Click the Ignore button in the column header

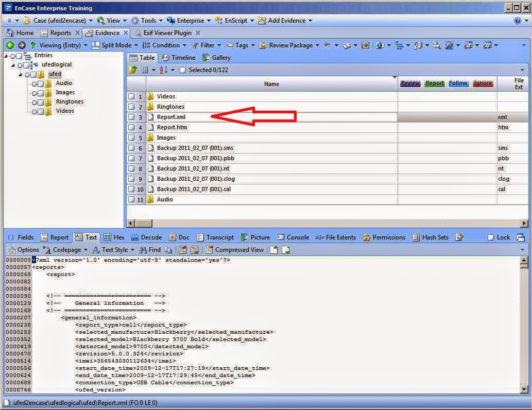pyautogui.click(x=483, y=83)
